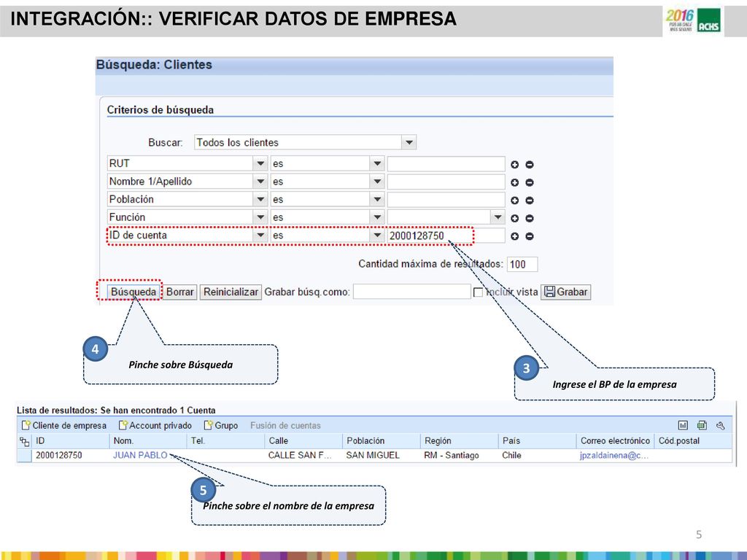
Task: Click the 'Chile' country cell
Action: [511, 455]
